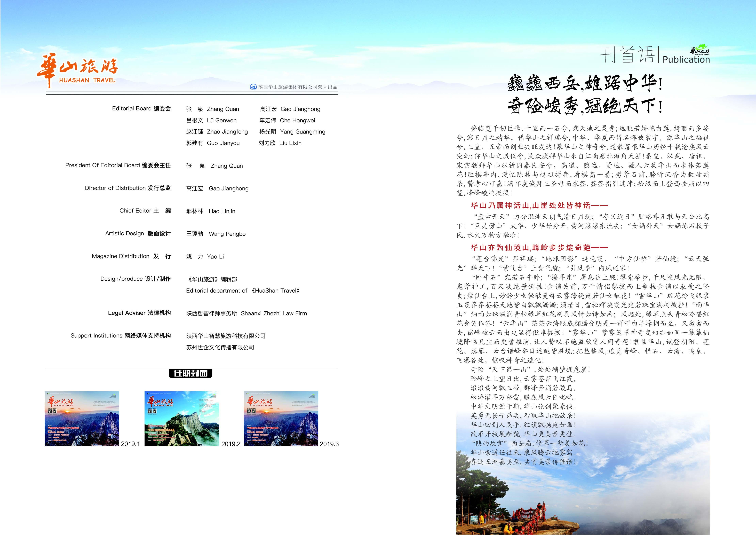Click the 2019.2 issue label
This screenshot has height=535, width=756.
click(x=230, y=444)
